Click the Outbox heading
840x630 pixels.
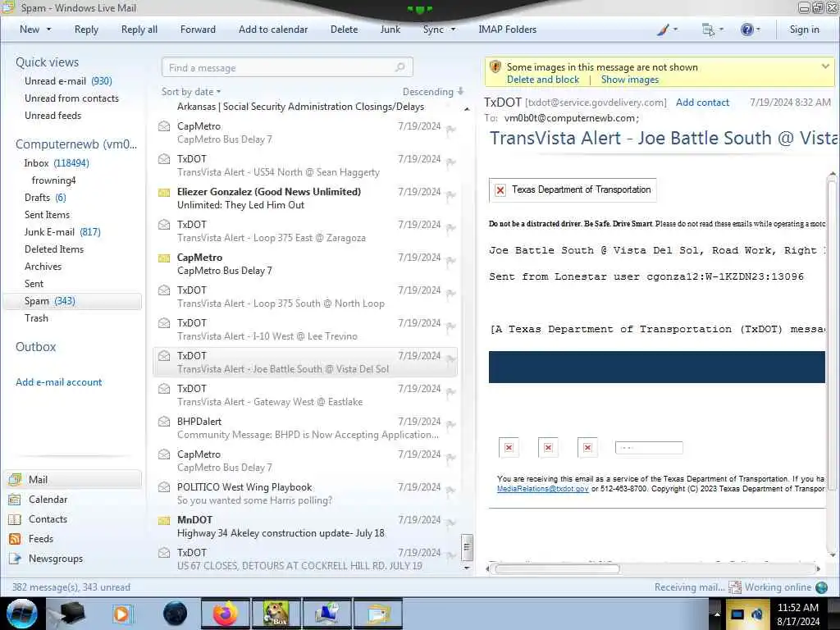coord(36,347)
